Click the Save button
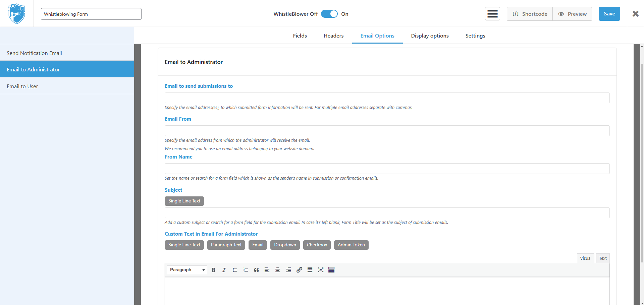This screenshot has width=644, height=305. pyautogui.click(x=609, y=14)
